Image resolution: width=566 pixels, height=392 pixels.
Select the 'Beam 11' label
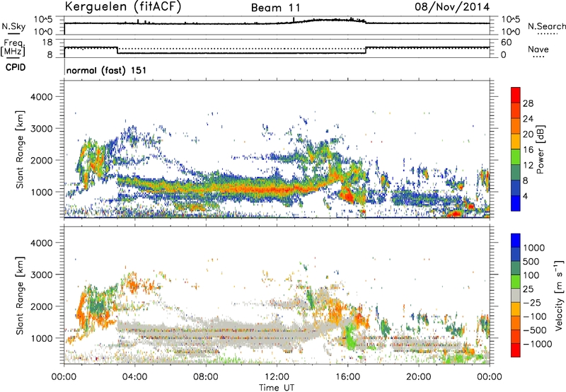pos(275,8)
